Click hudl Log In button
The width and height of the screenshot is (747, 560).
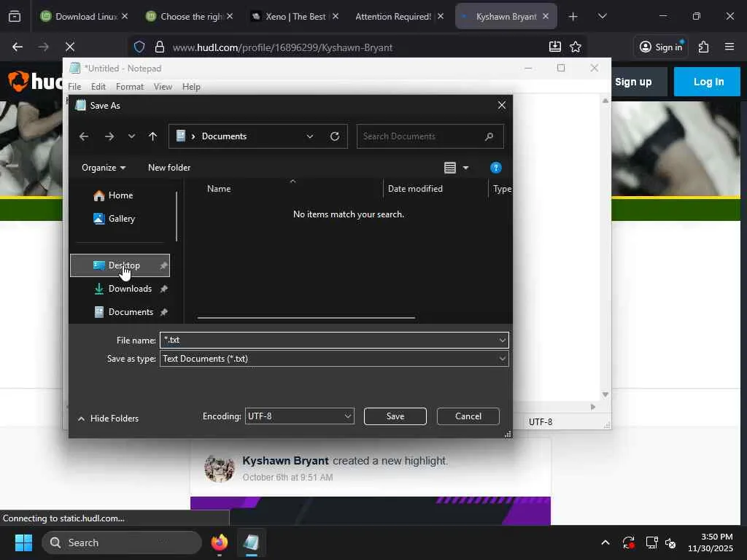pyautogui.click(x=708, y=82)
